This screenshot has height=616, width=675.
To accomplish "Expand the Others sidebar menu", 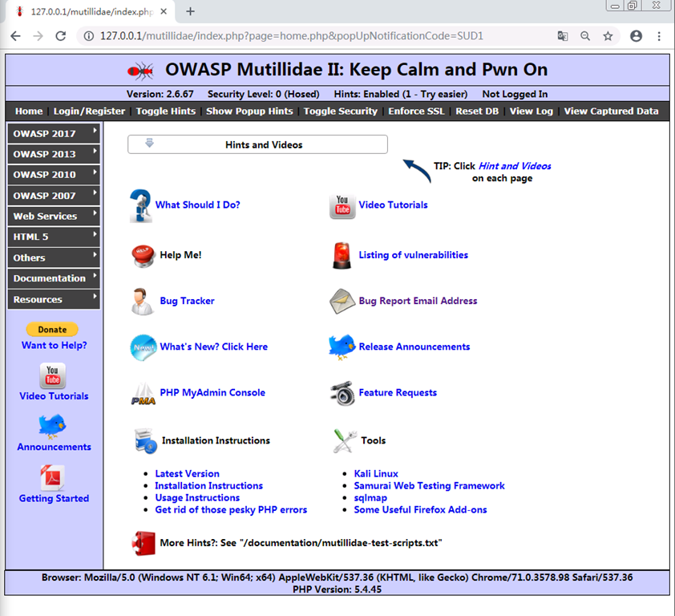I will pos(54,257).
